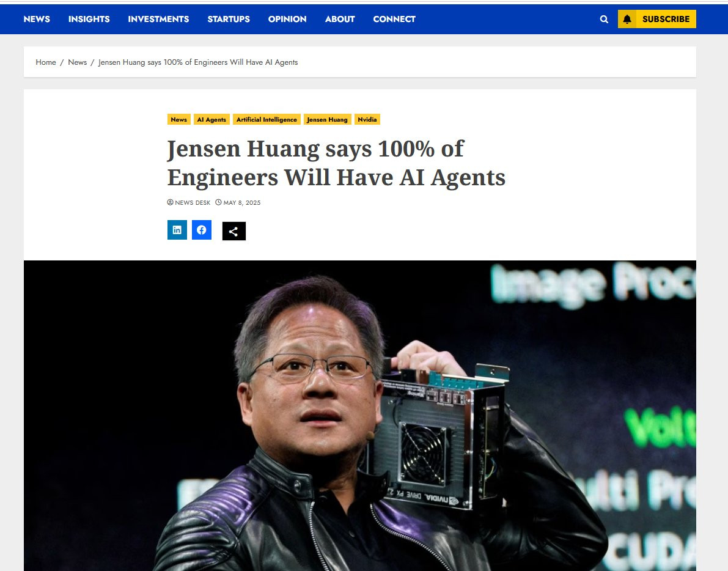Viewport: 728px width, 571px height.
Task: Go to Investments section
Action: (158, 19)
